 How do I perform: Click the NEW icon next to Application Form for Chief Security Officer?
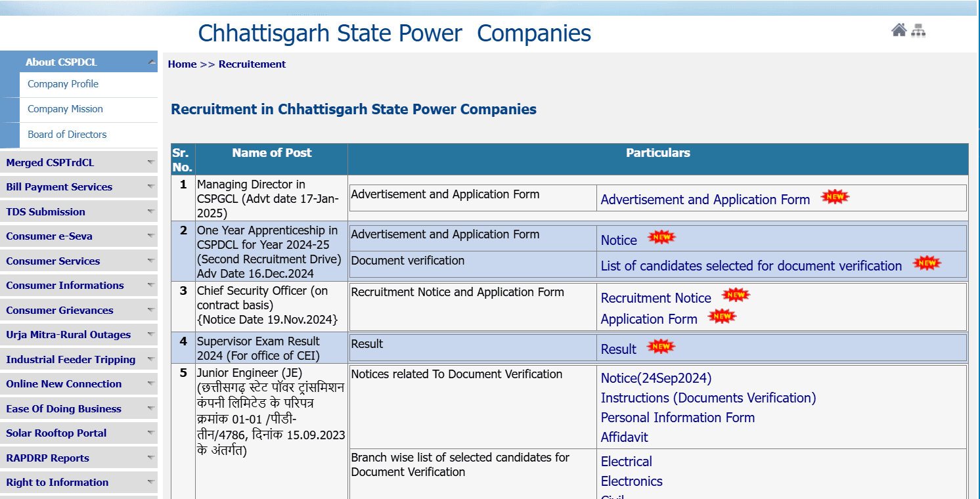tap(721, 316)
